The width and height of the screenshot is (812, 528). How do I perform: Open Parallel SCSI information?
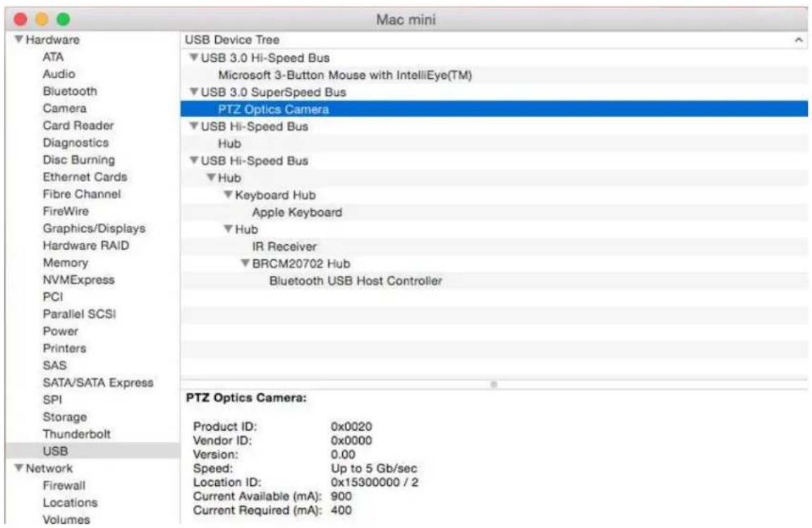[x=79, y=314]
